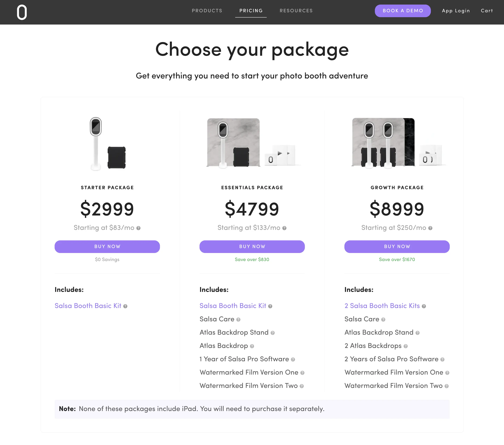504x445 pixels.
Task: Click the Book a Demo button
Action: coord(403,11)
